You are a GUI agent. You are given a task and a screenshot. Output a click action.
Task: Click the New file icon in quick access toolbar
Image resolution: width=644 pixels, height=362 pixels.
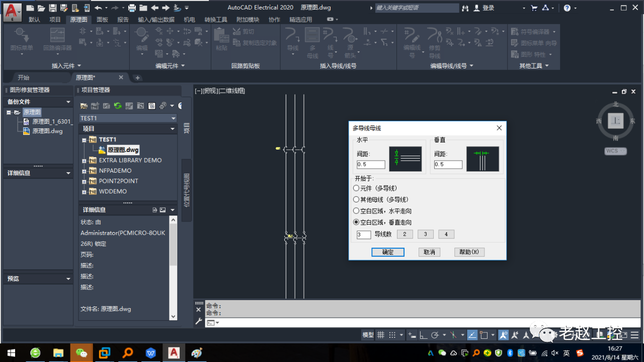pyautogui.click(x=30, y=8)
